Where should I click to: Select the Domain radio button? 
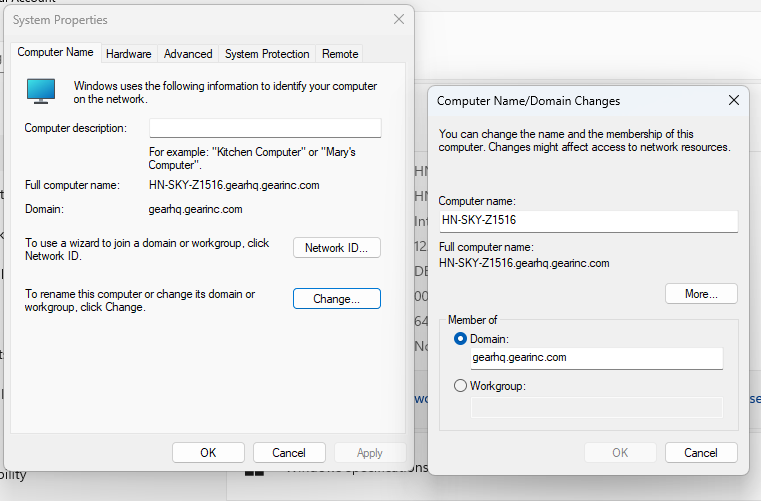460,339
